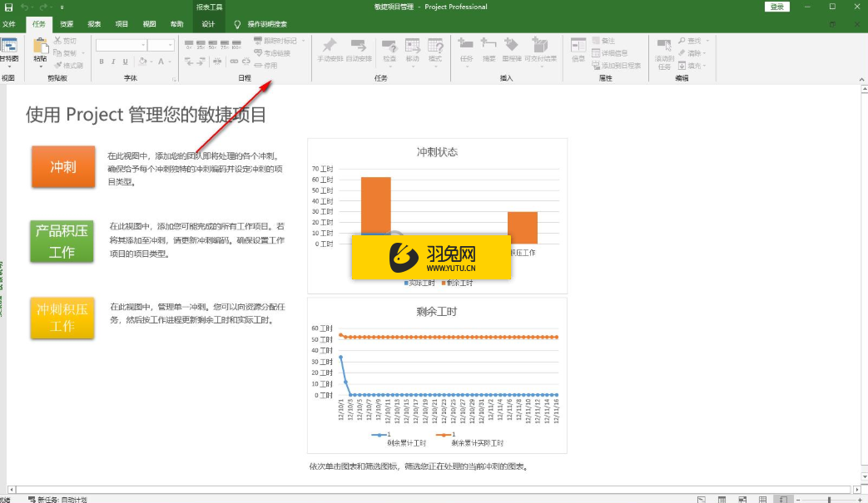Toggle Italic formatting
This screenshot has width=868, height=503.
(113, 62)
